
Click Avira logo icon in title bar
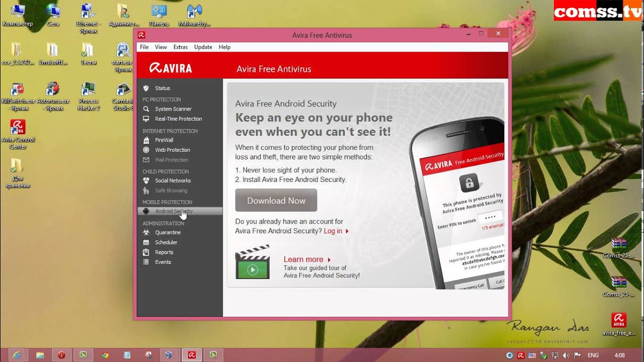click(x=142, y=35)
